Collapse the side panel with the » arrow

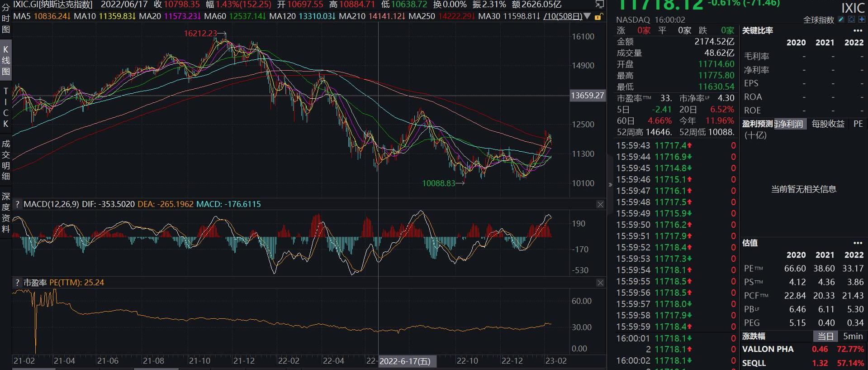point(610,185)
